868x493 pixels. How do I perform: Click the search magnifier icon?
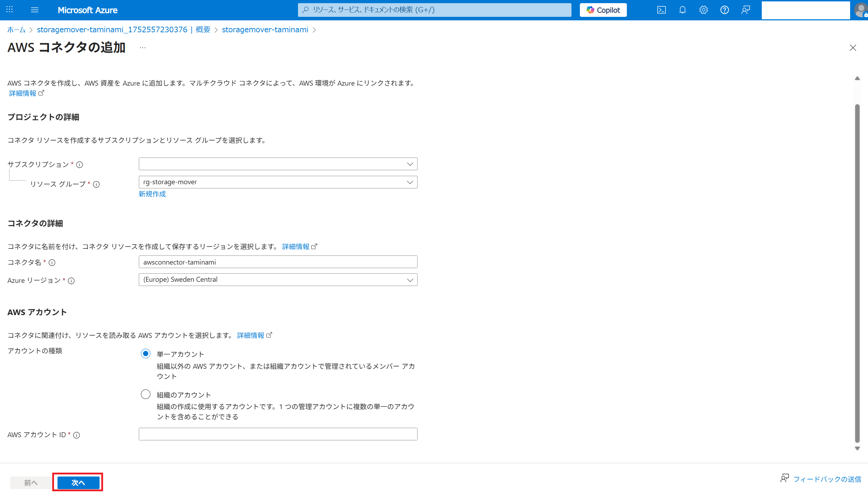click(305, 10)
